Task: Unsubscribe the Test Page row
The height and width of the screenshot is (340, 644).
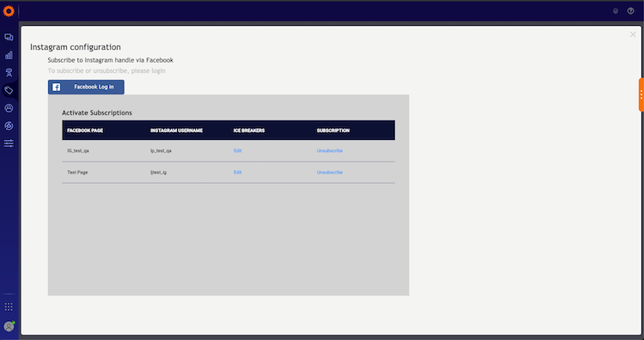Action: pos(330,173)
